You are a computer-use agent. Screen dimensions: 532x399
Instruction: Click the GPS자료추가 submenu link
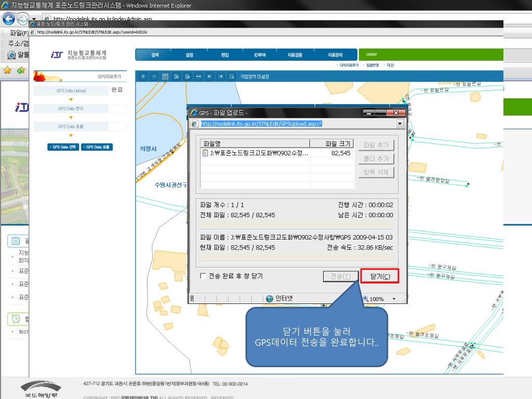coord(349,65)
